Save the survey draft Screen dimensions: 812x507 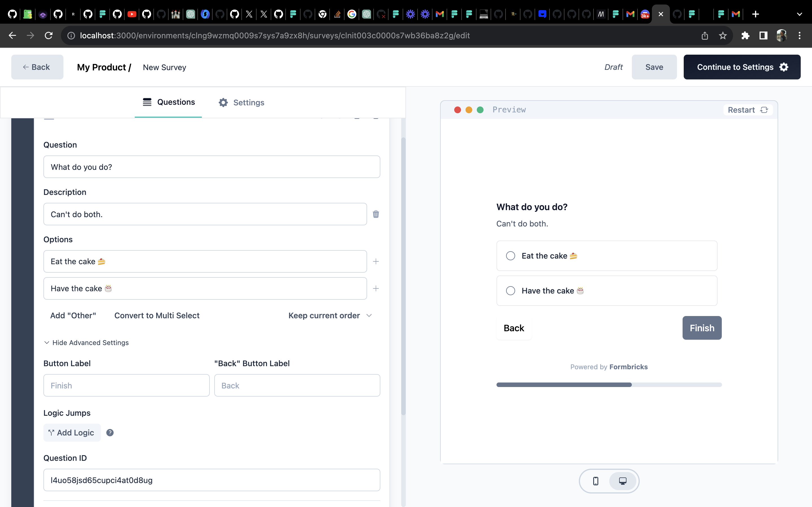coord(654,67)
